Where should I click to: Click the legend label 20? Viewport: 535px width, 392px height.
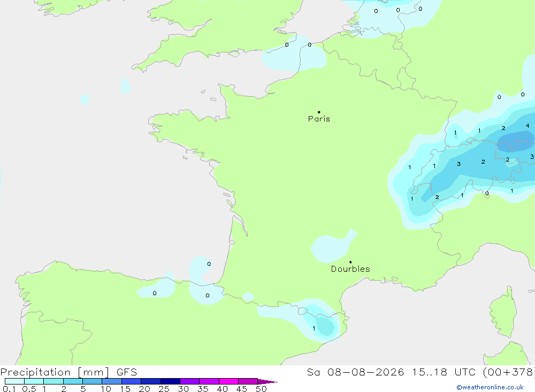[144, 389]
